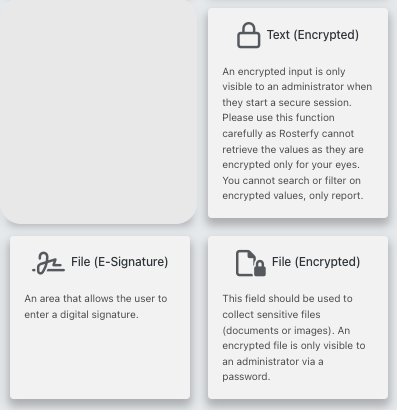Click the description starting 'An encrypted input is only'

[x=297, y=133]
